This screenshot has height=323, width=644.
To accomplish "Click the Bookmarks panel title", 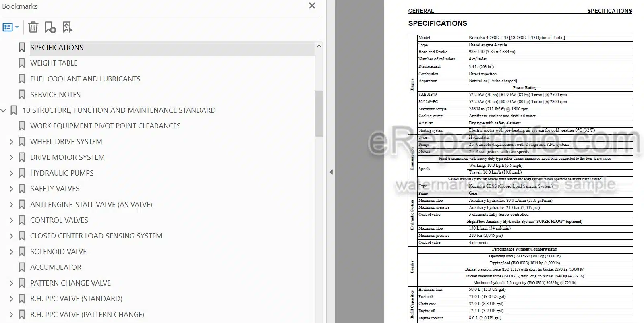I will (x=20, y=6).
